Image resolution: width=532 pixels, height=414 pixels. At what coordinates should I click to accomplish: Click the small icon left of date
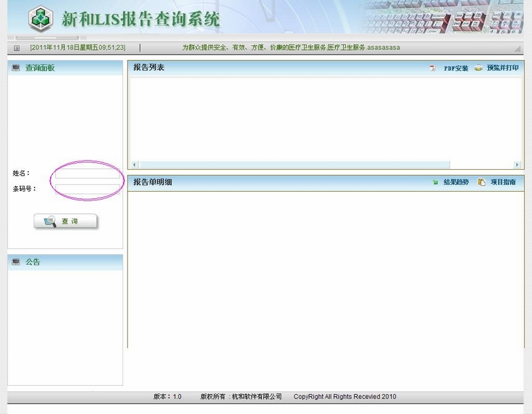[x=17, y=48]
